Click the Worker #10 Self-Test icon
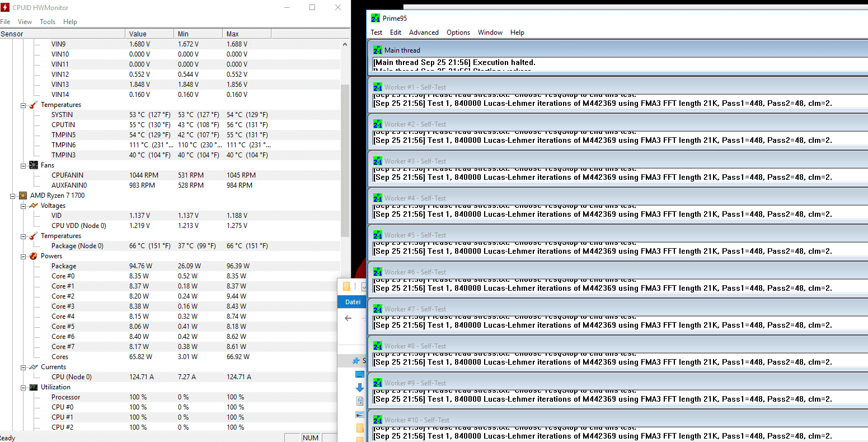Screen dimensions: 868x442 (378, 420)
